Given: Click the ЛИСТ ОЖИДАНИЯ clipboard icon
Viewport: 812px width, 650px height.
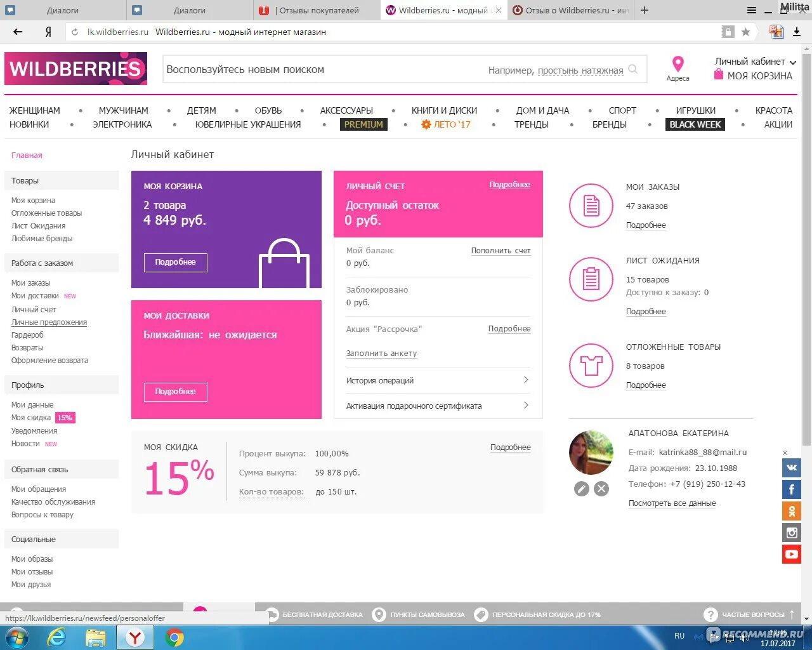Looking at the screenshot, I should pyautogui.click(x=591, y=279).
